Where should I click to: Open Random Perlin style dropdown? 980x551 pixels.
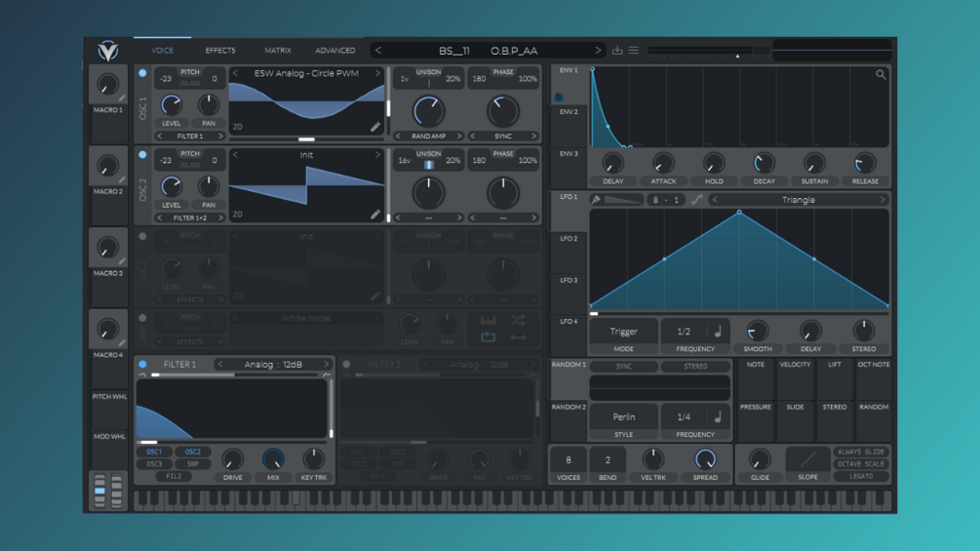(624, 416)
